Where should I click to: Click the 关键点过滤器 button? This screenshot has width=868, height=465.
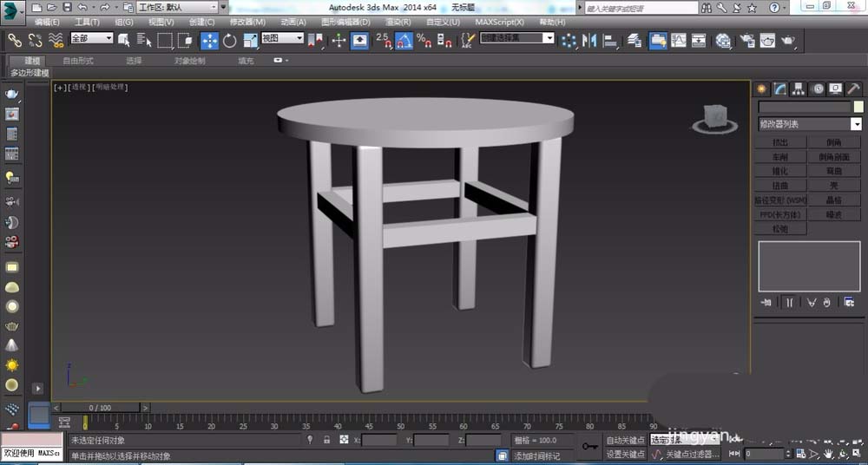691,454
